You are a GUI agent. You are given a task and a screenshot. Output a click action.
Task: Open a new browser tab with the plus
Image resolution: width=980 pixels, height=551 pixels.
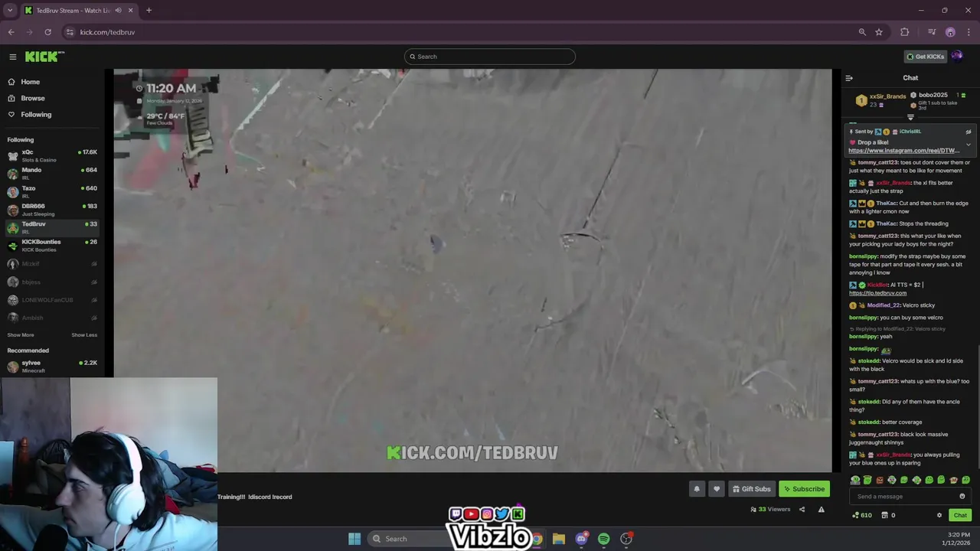pyautogui.click(x=149, y=11)
